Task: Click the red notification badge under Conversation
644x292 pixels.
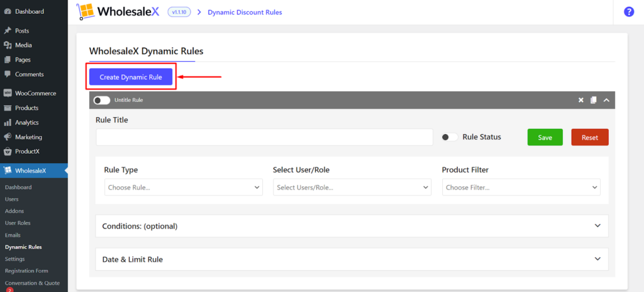Action: point(9,290)
